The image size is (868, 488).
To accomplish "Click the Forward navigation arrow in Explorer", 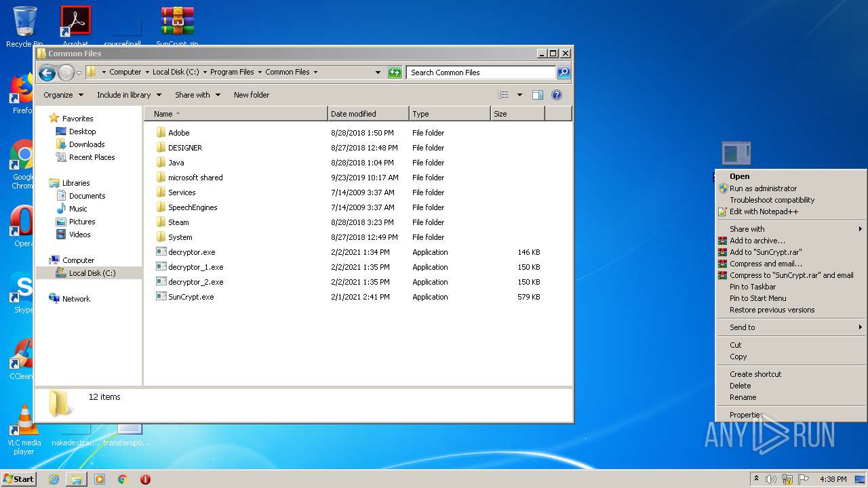I will 66,73.
